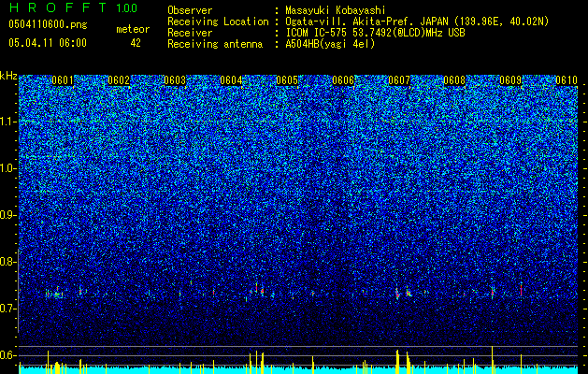Click the HROFFT 1.0.0 title text
Image resolution: width=588 pixels, height=374 pixels.
tap(73, 7)
